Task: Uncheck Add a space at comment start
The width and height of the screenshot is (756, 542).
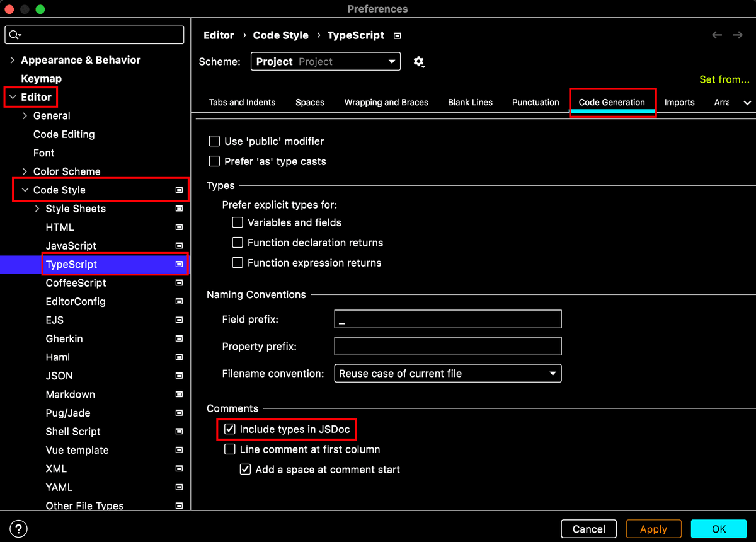Action: (x=245, y=469)
